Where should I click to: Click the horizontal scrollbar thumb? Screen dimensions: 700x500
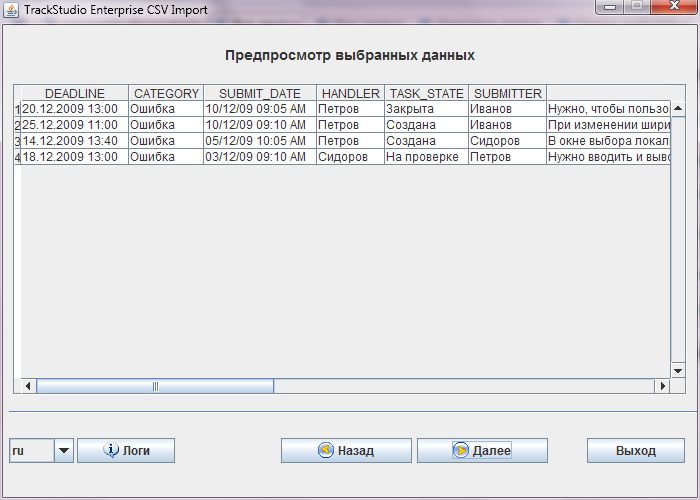pos(155,386)
